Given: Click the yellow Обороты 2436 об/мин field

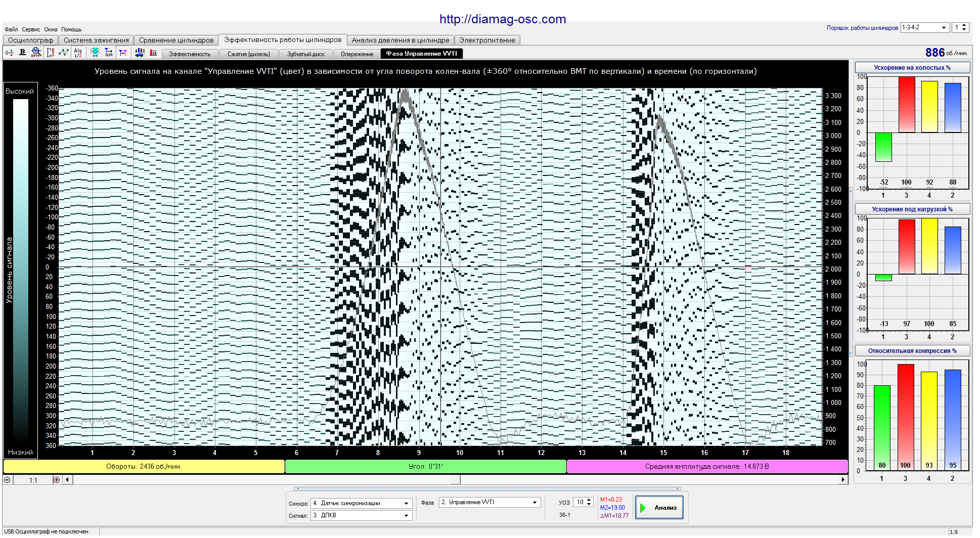Looking at the screenshot, I should point(144,466).
